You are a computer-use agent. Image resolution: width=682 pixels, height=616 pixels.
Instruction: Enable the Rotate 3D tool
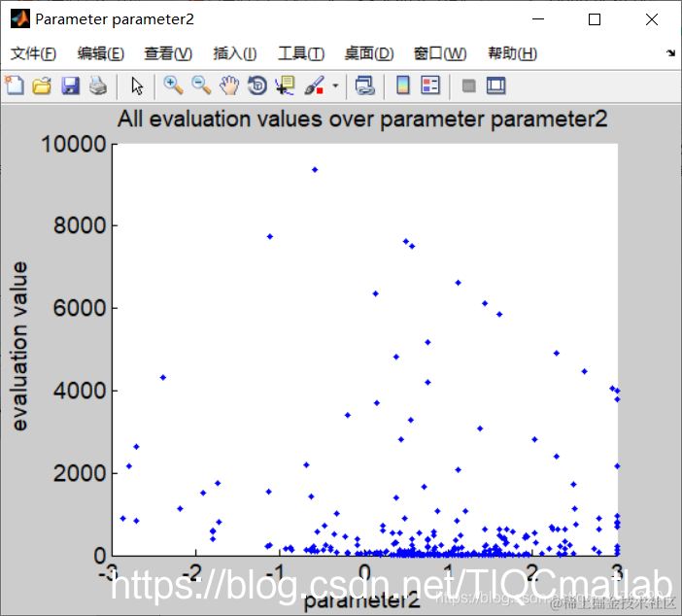(257, 86)
